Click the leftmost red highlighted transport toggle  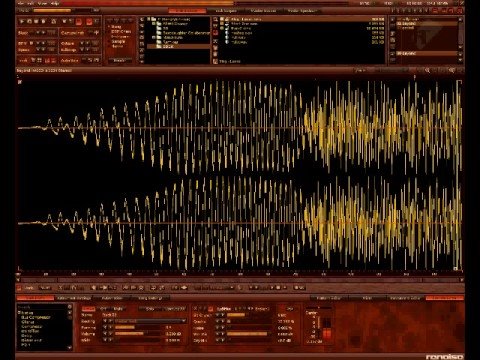(x=78, y=22)
